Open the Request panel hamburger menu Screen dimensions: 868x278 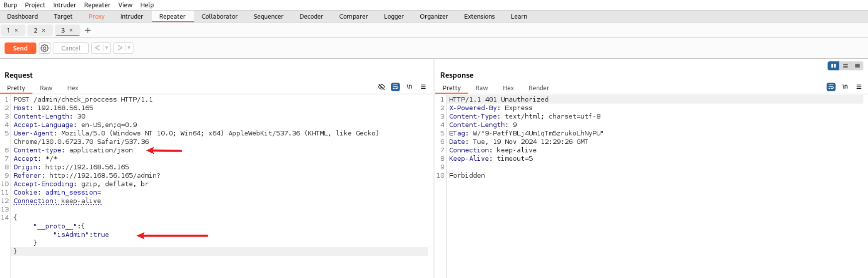pos(423,87)
